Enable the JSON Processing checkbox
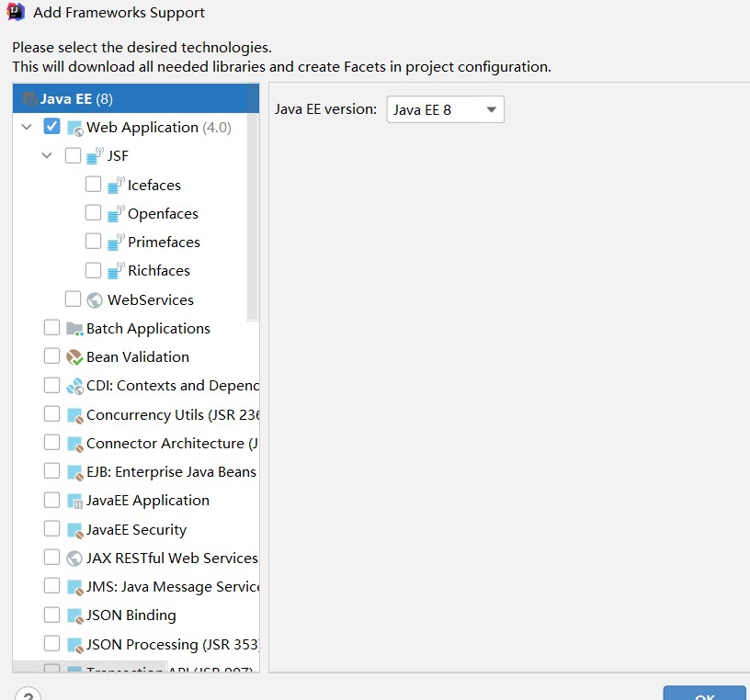The image size is (750, 700). point(51,644)
